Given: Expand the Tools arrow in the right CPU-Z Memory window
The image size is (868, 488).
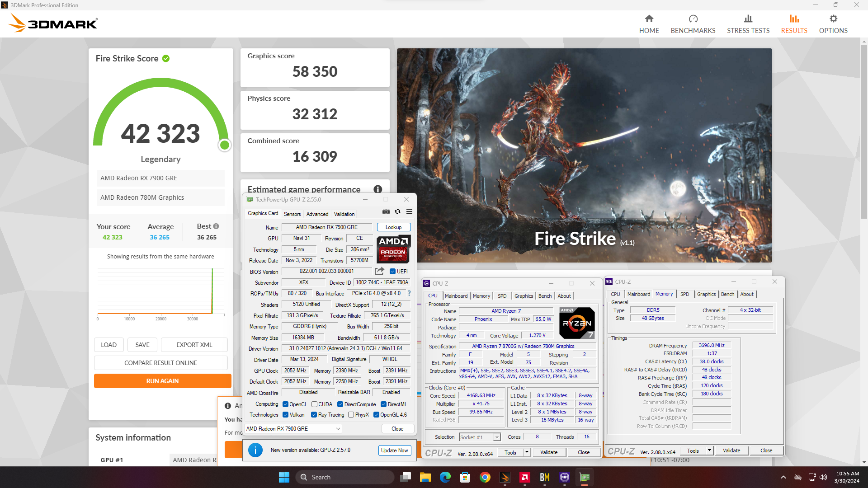Looking at the screenshot, I should coord(709,450).
